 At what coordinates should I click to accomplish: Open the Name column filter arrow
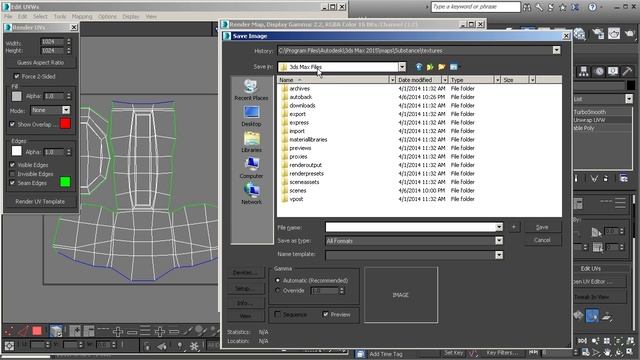[393, 80]
